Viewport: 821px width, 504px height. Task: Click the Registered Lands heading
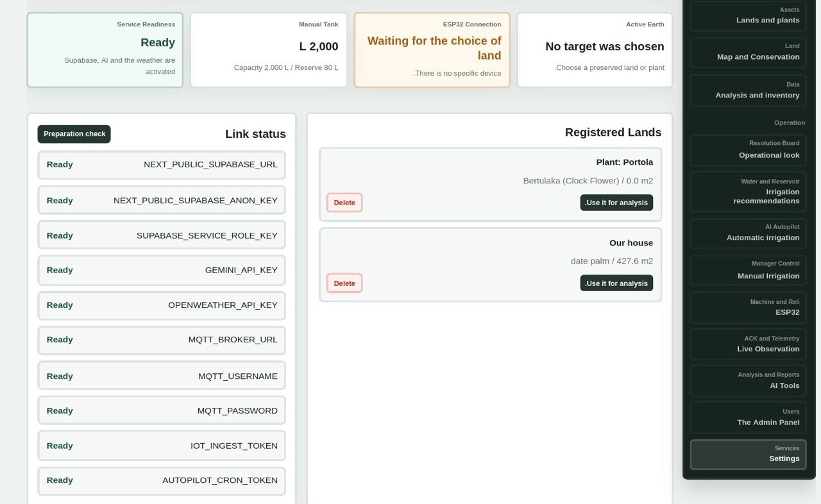pos(613,132)
